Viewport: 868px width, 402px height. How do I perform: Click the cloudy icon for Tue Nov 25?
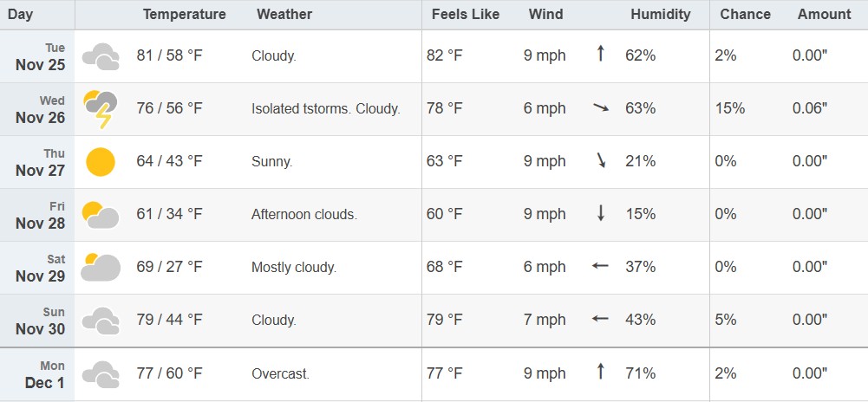click(101, 56)
